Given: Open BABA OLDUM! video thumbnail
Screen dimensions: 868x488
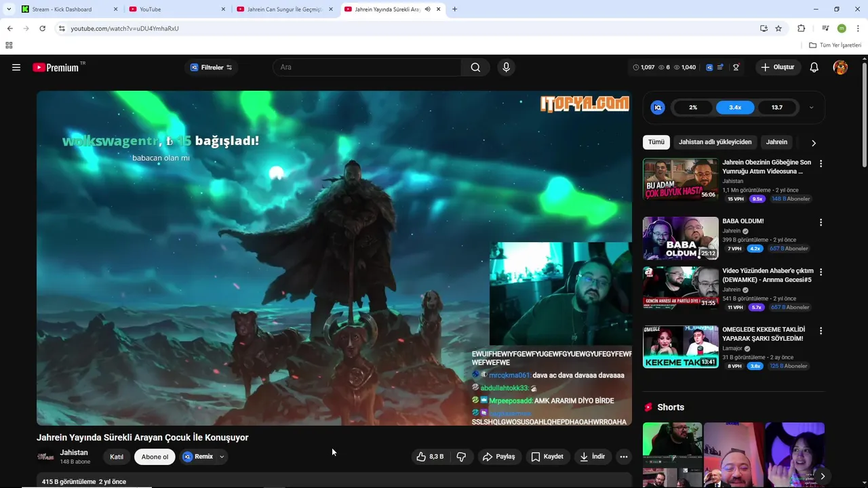Looking at the screenshot, I should tap(680, 238).
